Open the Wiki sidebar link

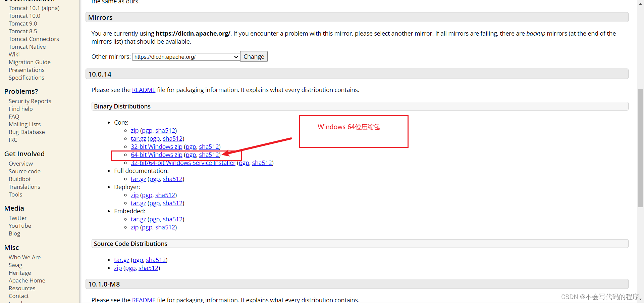point(14,54)
